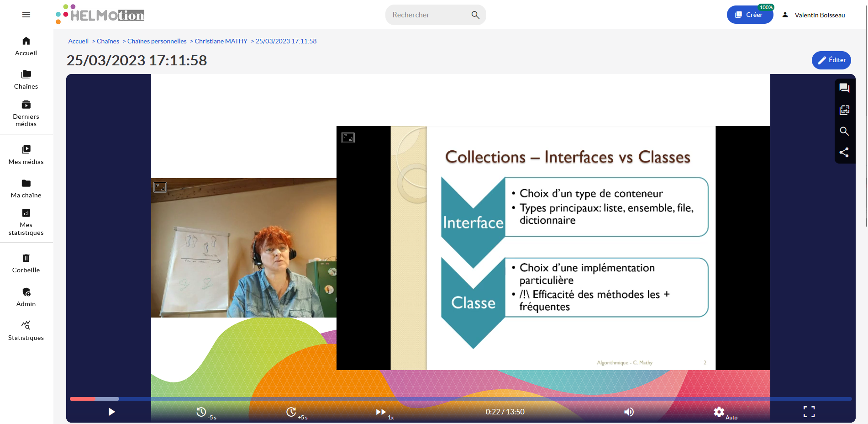Seek on the video progress bar
Screen dimensions: 868x424
point(461,399)
